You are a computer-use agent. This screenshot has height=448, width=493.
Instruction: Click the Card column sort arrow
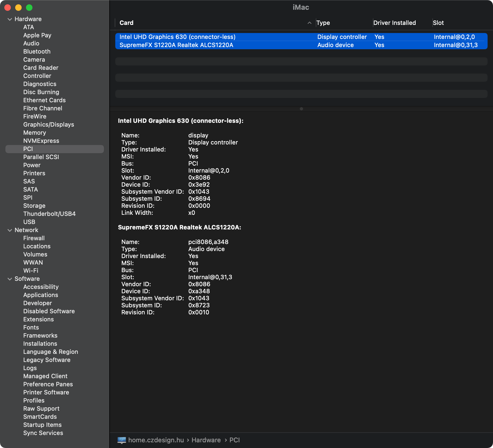coord(310,23)
